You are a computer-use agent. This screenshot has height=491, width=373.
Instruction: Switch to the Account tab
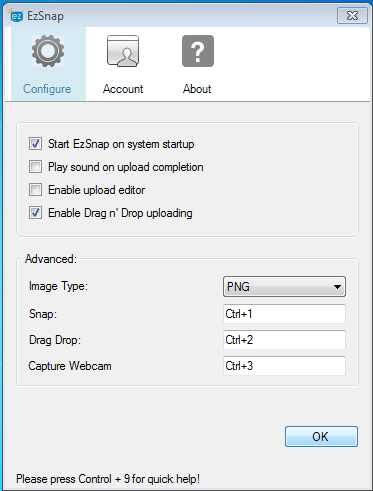pos(123,64)
